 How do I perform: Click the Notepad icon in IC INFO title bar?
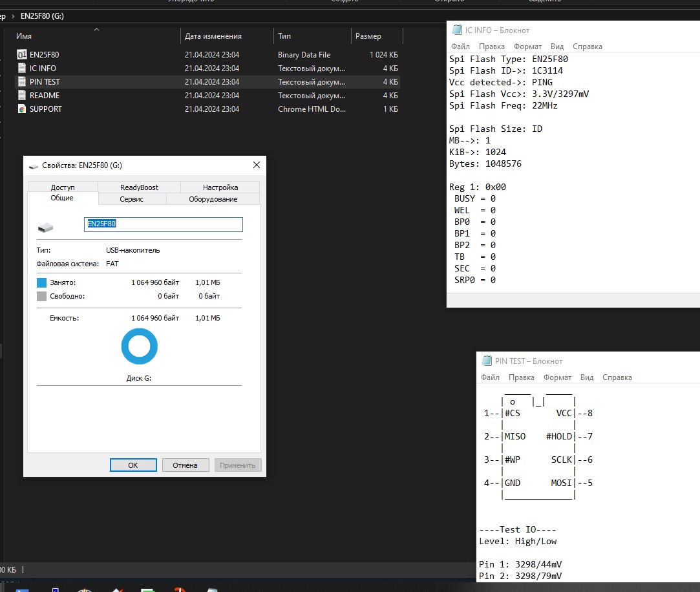(457, 30)
